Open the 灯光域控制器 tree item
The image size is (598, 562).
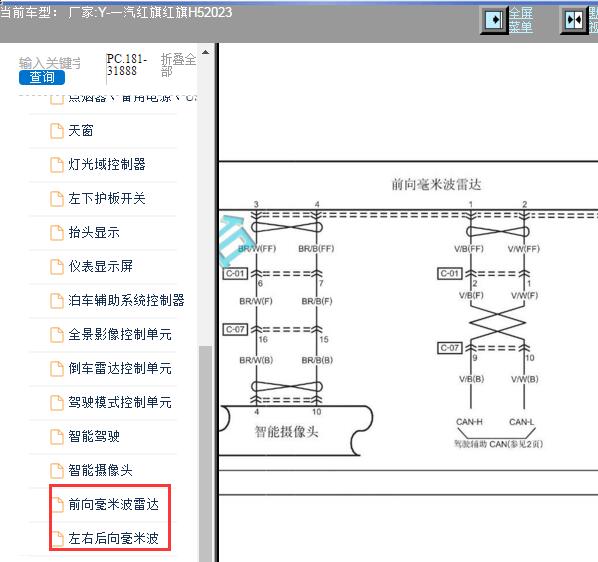click(107, 164)
